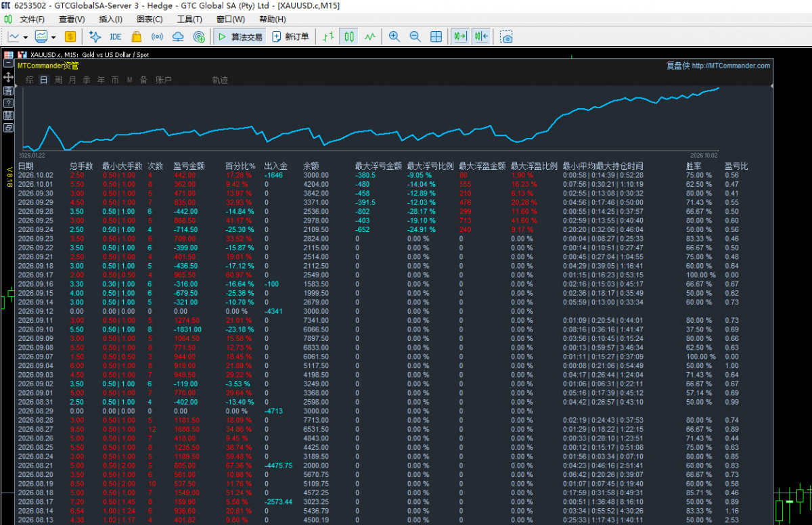Launch the IDE editor
Image resolution: width=812 pixels, height=525 pixels.
coord(116,37)
